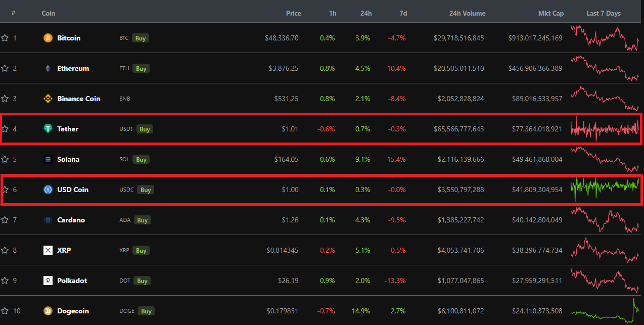Open USD Coin's green sparkline chart
644x325 pixels.
click(605, 190)
